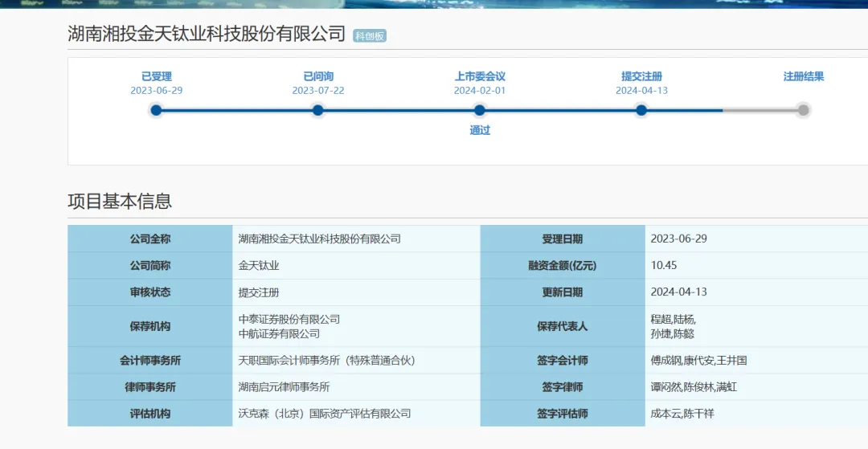Click the 律师事务所 header cell
The height and width of the screenshot is (449, 868).
(x=150, y=387)
